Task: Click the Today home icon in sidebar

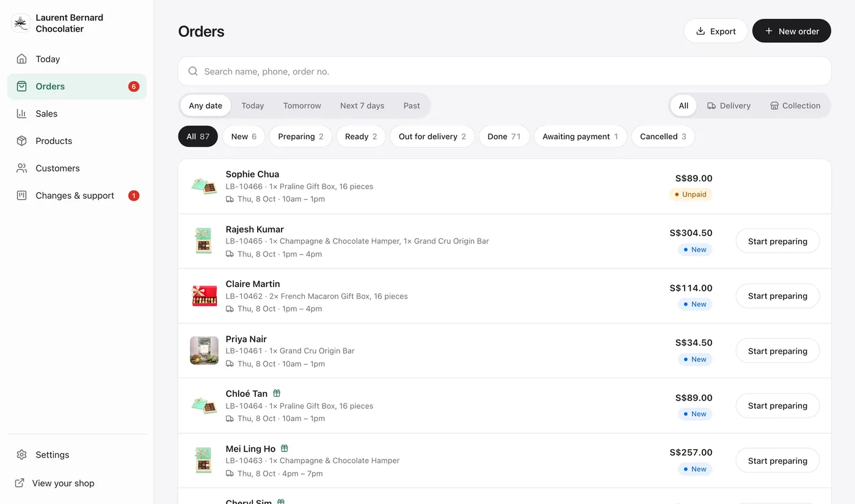Action: coord(21,59)
